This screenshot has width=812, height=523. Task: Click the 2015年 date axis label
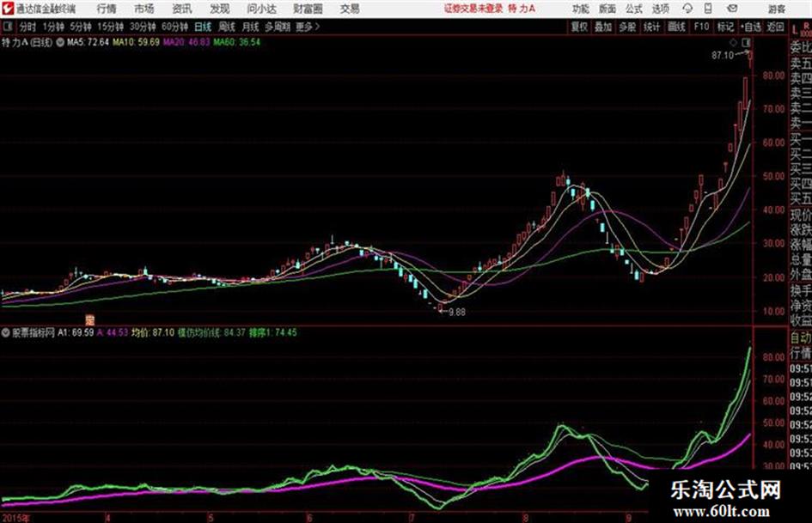[15, 518]
